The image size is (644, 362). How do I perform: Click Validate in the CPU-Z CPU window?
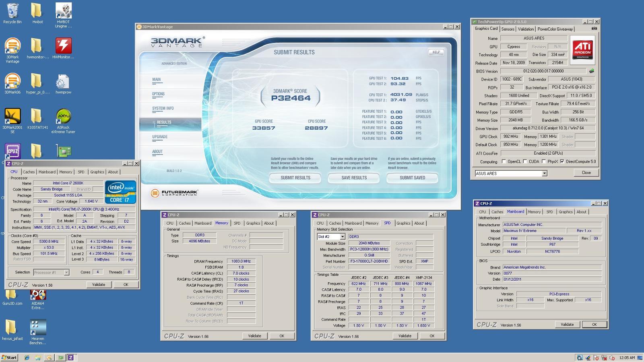pos(99,284)
